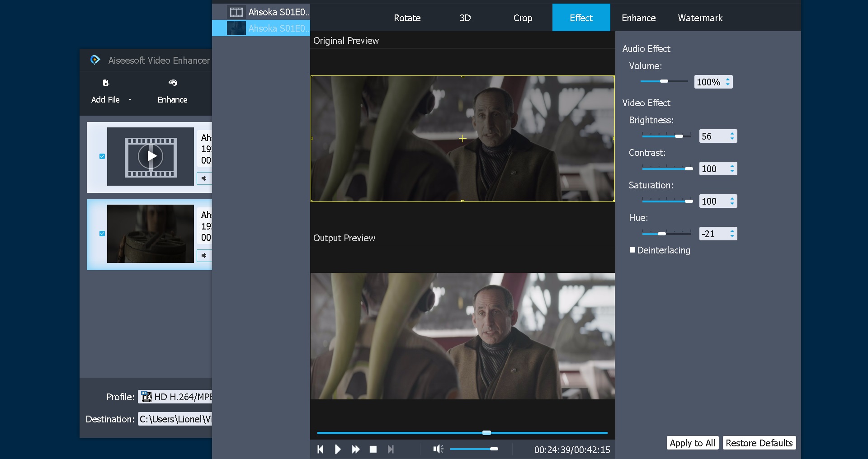Decrease Brightness value with down arrow

[x=732, y=139]
